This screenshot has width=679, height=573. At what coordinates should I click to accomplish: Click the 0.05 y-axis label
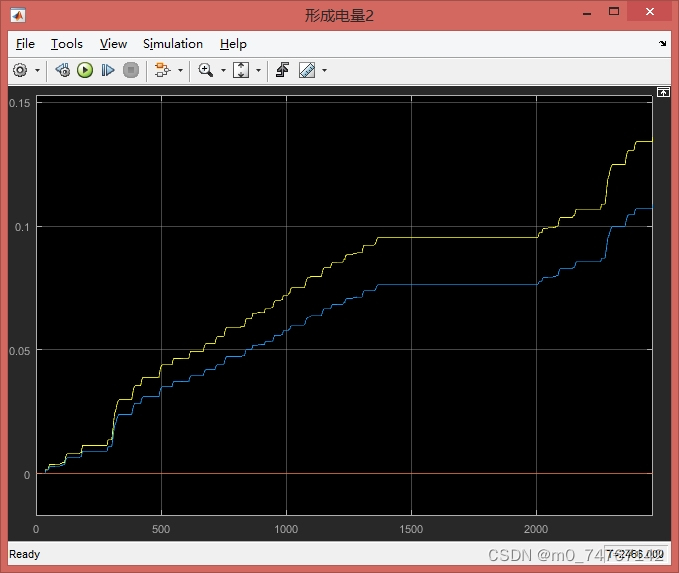click(19, 351)
